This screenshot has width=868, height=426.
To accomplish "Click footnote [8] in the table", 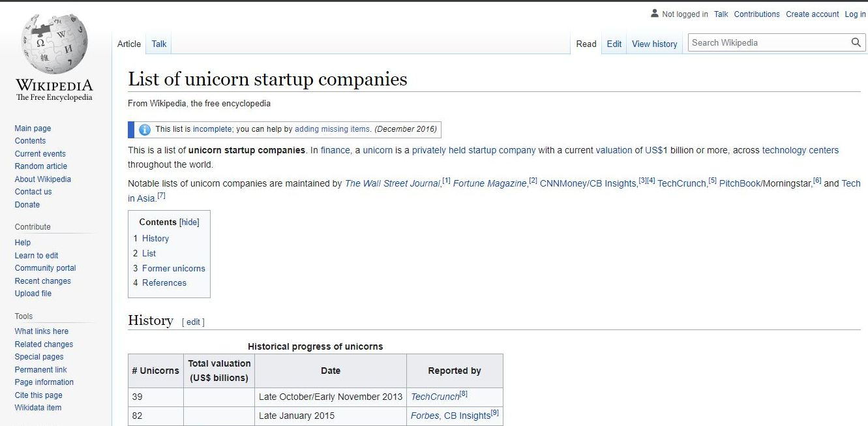I will [x=464, y=394].
